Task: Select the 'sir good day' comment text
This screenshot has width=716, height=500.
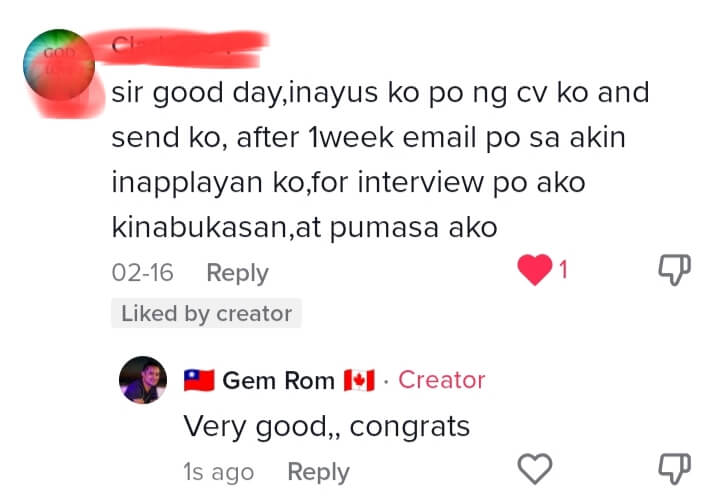Action: click(380, 160)
